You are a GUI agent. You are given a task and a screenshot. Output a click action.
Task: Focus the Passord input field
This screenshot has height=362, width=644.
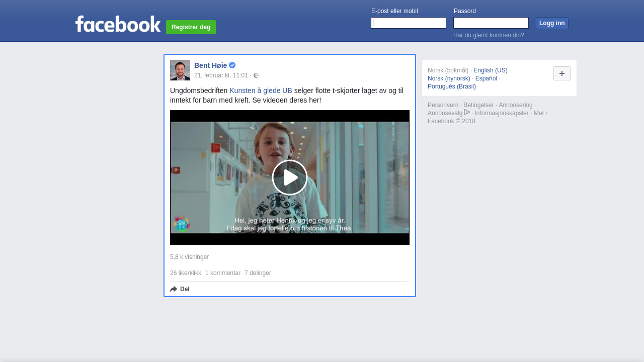[491, 23]
